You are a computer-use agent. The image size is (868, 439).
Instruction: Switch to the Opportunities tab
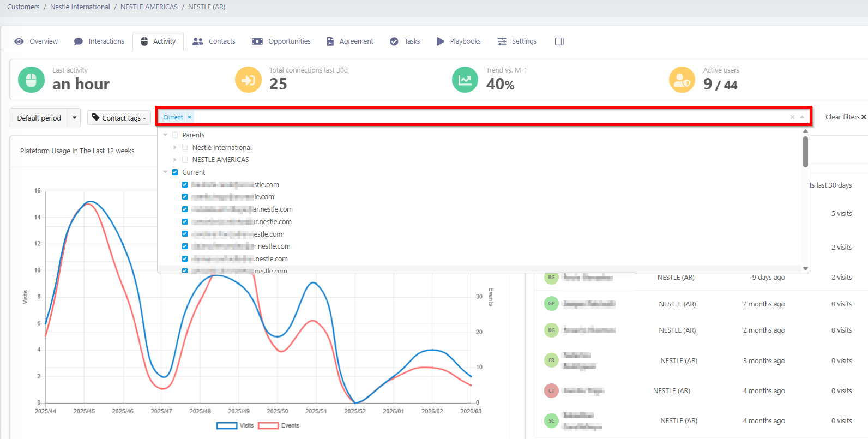tap(281, 41)
